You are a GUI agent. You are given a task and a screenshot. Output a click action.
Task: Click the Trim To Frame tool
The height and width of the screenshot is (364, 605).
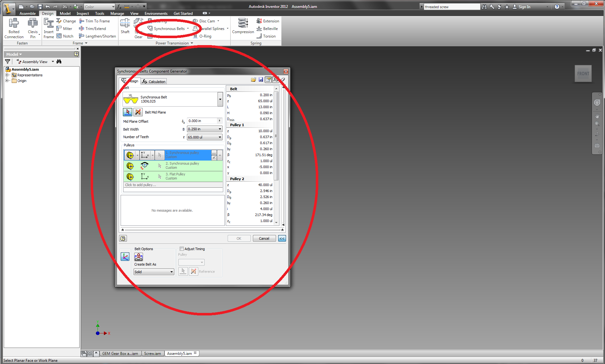pos(94,21)
